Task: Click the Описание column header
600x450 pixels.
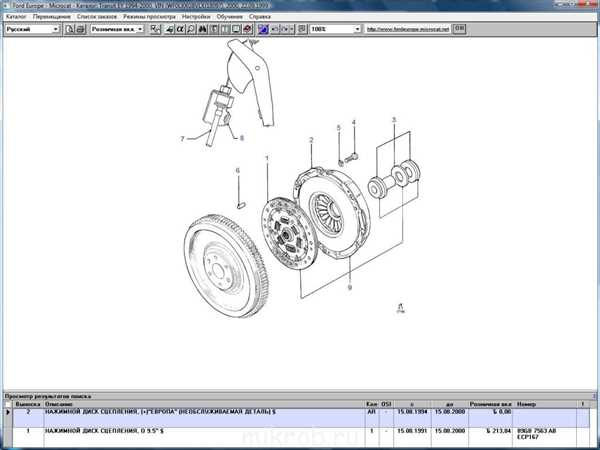Action: tap(204, 404)
